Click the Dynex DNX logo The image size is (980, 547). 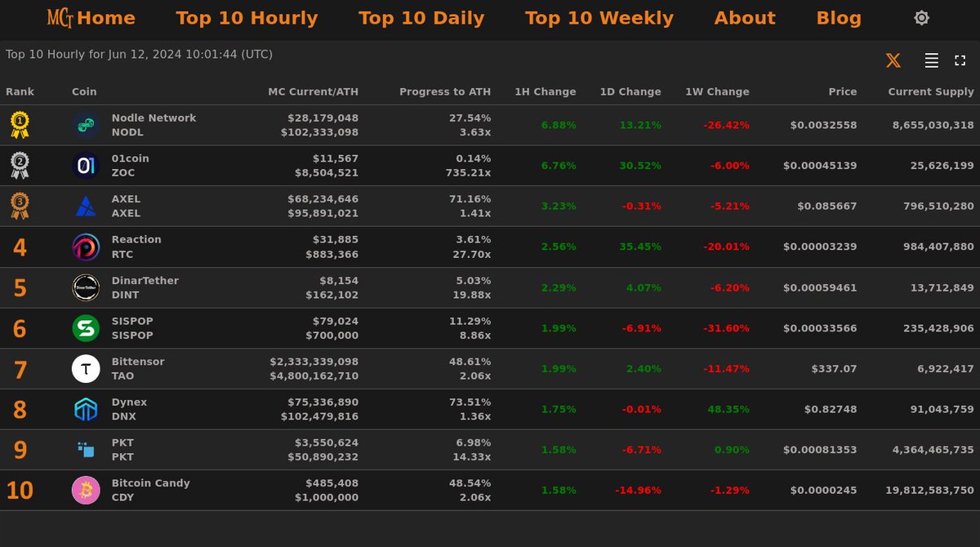[86, 409]
